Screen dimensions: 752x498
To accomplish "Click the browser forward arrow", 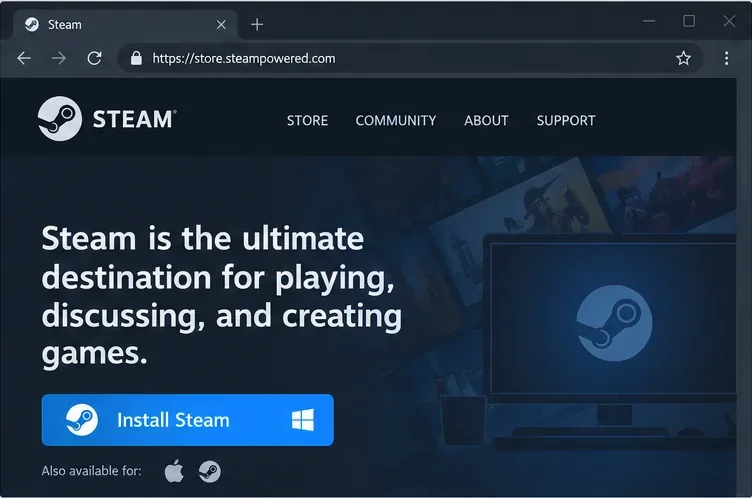I will (x=59, y=59).
